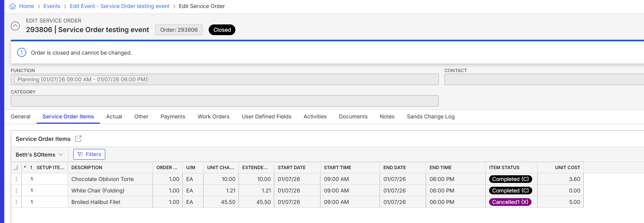Sort by the Start Date column header
Screen dimensions: 644x223
[297, 168]
